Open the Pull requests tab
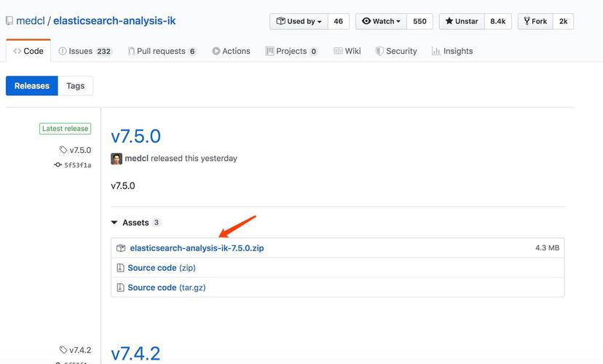603x364 pixels. (x=162, y=51)
